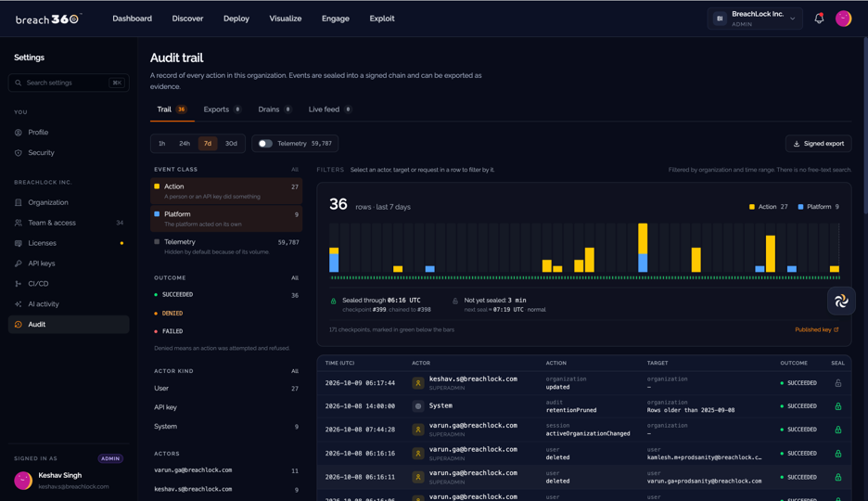
Task: Filter outcome by FAILED
Action: coord(226,331)
